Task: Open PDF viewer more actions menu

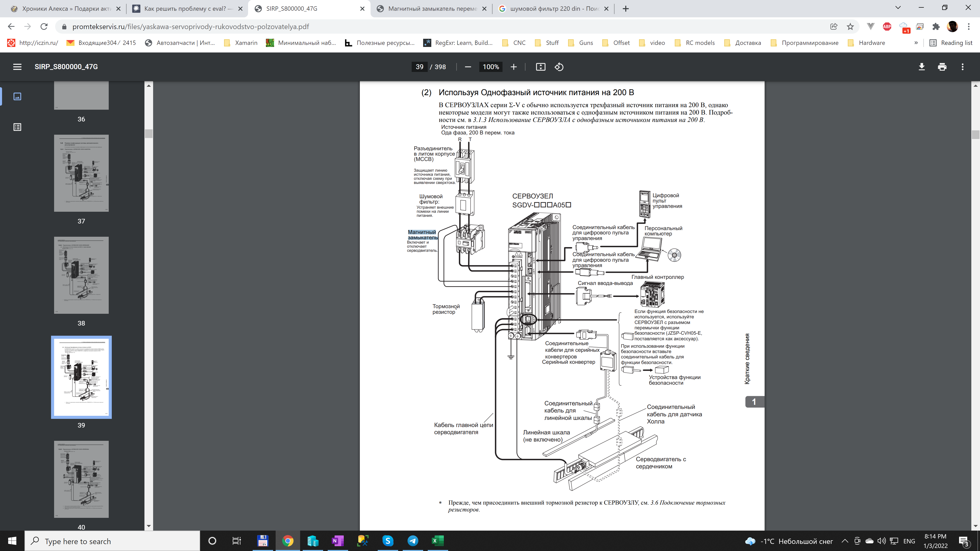Action: coord(962,67)
